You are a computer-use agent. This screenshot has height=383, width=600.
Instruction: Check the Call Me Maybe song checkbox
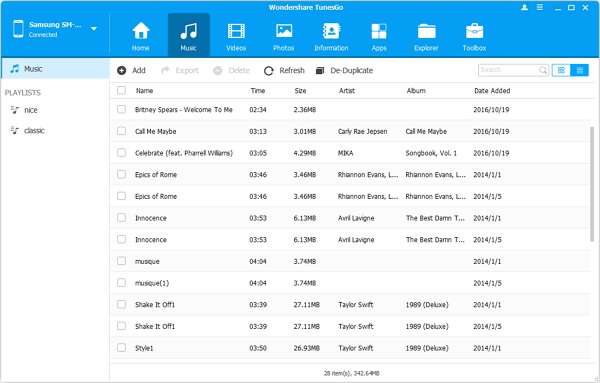click(x=121, y=131)
